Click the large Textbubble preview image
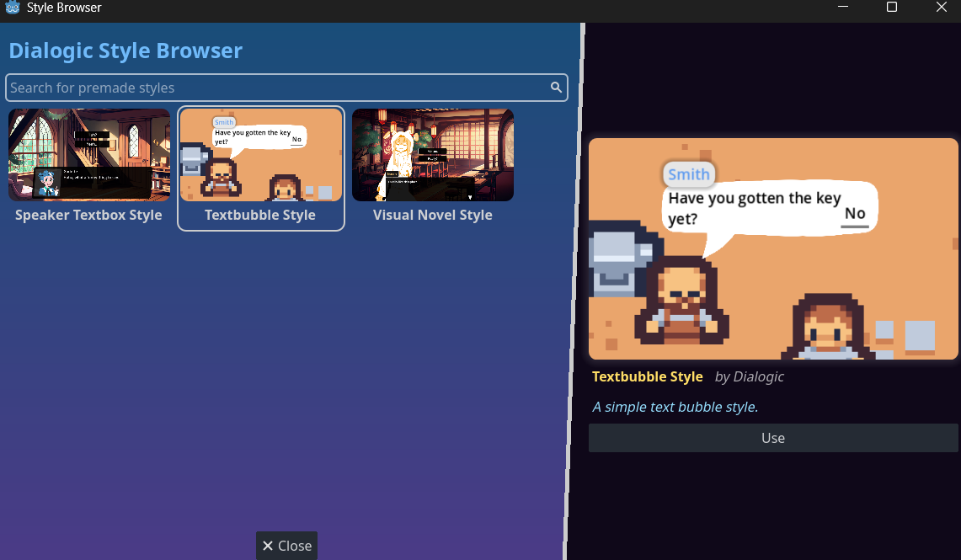Image resolution: width=961 pixels, height=560 pixels. tap(773, 249)
